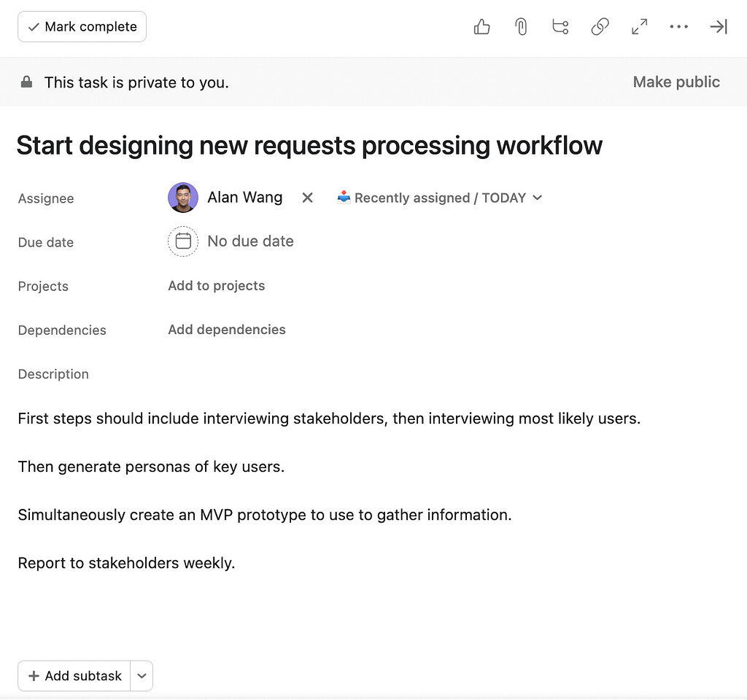
Task: Click Add dependencies
Action: [226, 330]
